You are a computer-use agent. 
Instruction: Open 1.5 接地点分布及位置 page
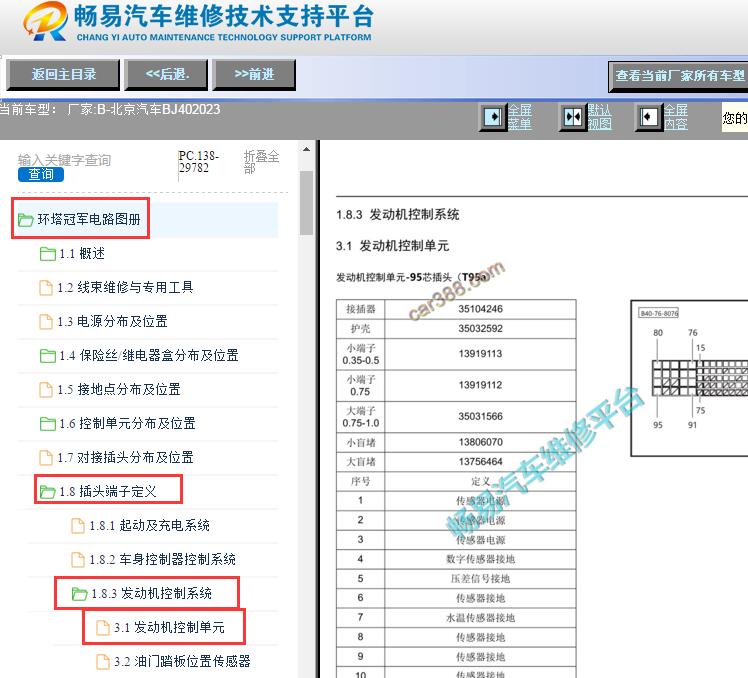119,390
